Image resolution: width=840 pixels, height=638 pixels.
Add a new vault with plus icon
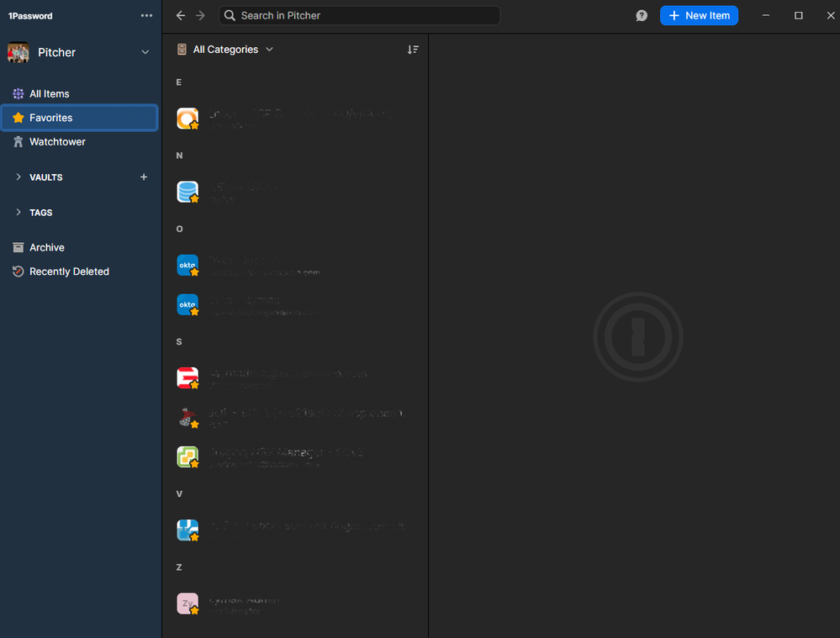pos(144,177)
